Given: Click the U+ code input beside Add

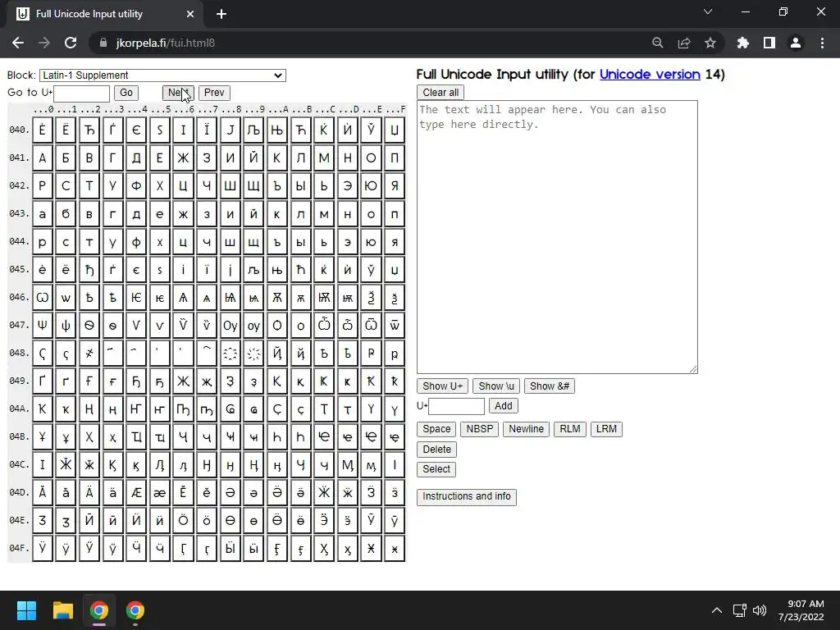Looking at the screenshot, I should tap(456, 406).
